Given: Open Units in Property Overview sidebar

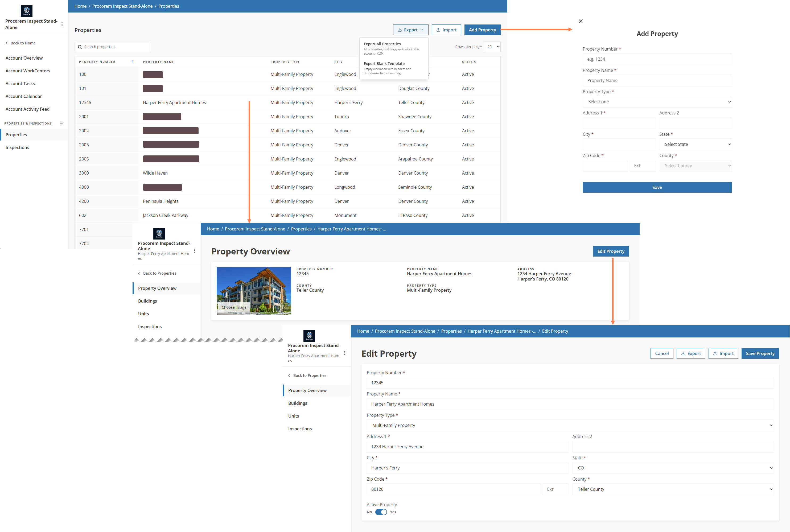Looking at the screenshot, I should (x=143, y=314).
